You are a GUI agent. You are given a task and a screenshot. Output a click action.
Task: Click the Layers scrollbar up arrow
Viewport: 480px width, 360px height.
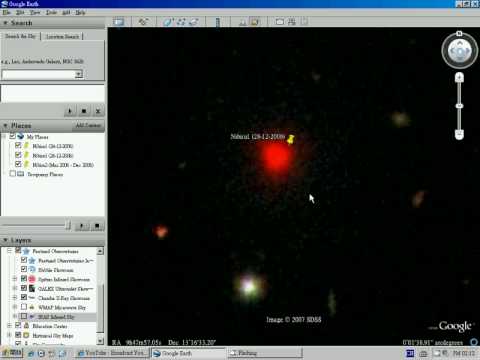click(100, 251)
